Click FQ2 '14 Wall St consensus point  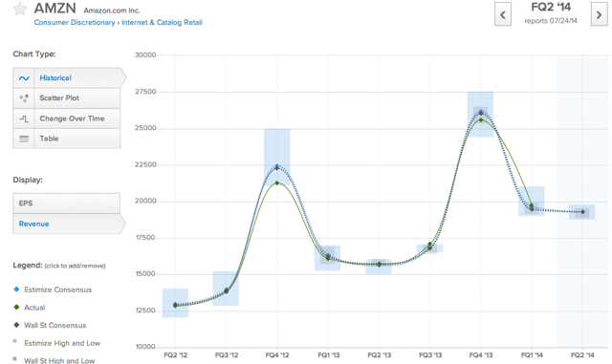point(582,212)
